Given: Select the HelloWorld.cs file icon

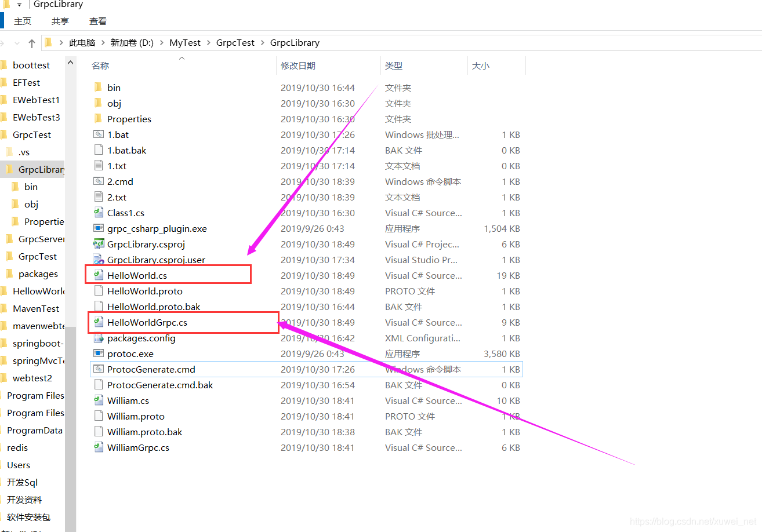Looking at the screenshot, I should [x=97, y=275].
